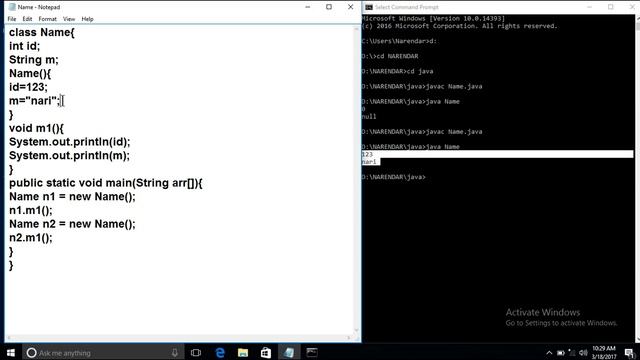Click on the line 'int id;'
The height and width of the screenshot is (360, 640).
pos(24,46)
